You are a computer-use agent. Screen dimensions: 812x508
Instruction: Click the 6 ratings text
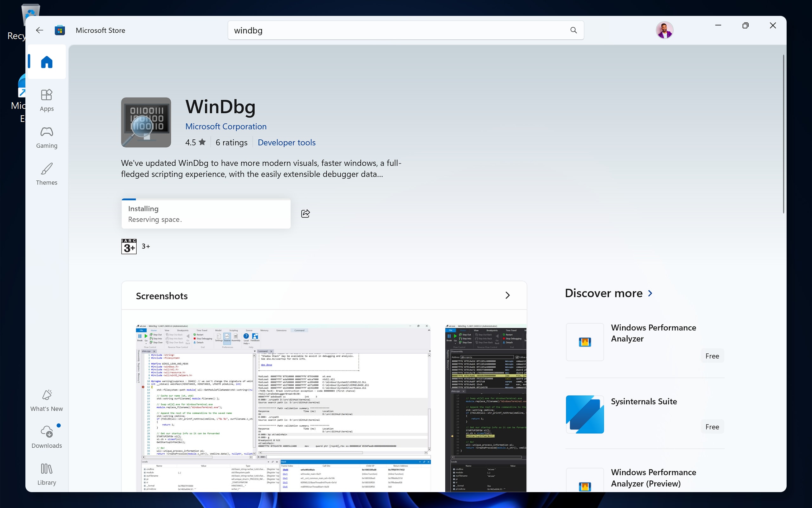232,143
